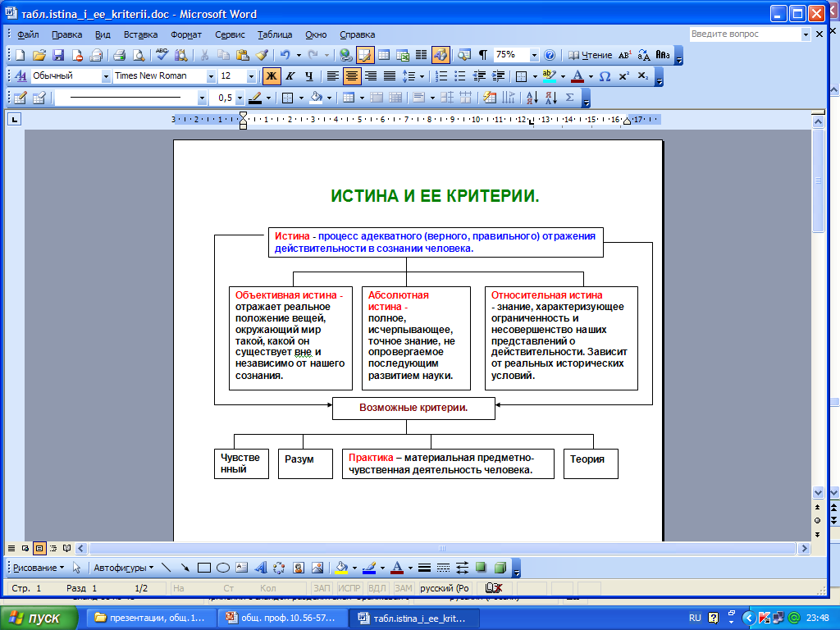This screenshot has height=630, width=840.
Task: Select the Rectangle drawing tool
Action: [x=204, y=568]
